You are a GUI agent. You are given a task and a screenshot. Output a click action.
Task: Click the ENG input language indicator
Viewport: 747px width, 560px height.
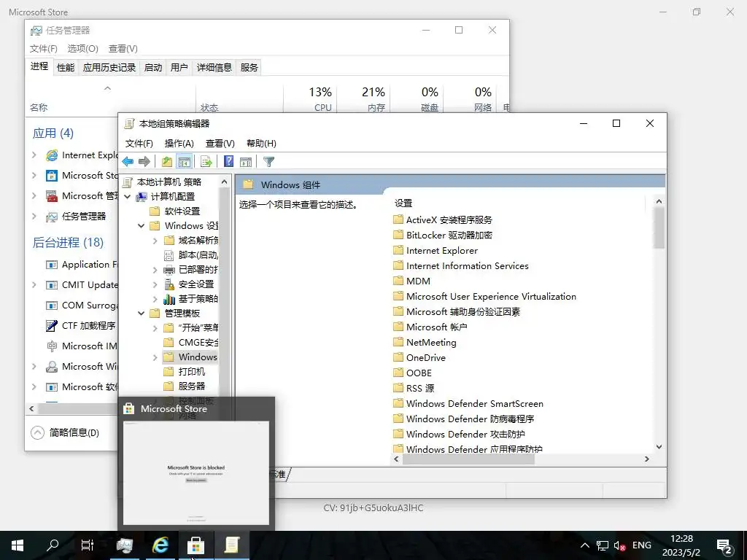click(x=642, y=545)
